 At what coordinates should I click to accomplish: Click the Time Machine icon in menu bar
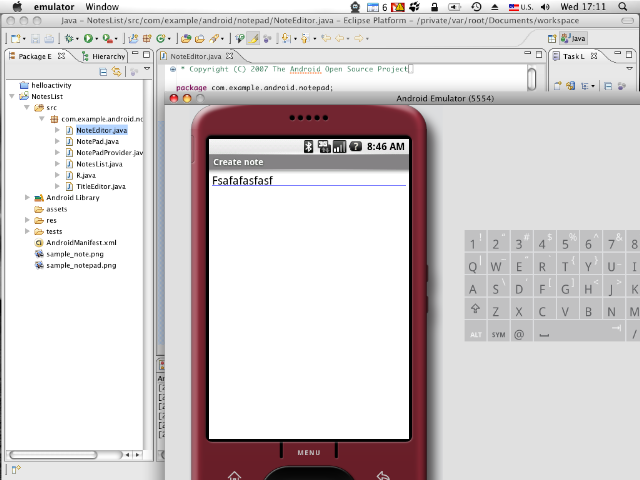476,7
